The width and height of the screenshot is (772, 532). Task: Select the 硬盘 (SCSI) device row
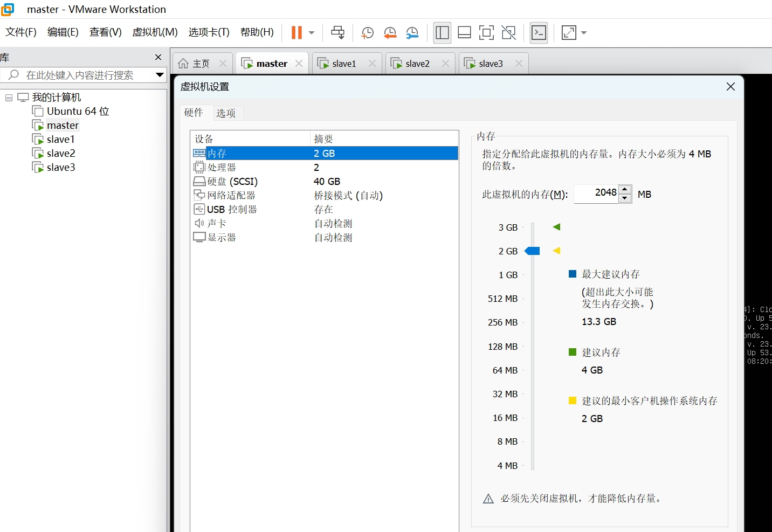click(x=325, y=181)
